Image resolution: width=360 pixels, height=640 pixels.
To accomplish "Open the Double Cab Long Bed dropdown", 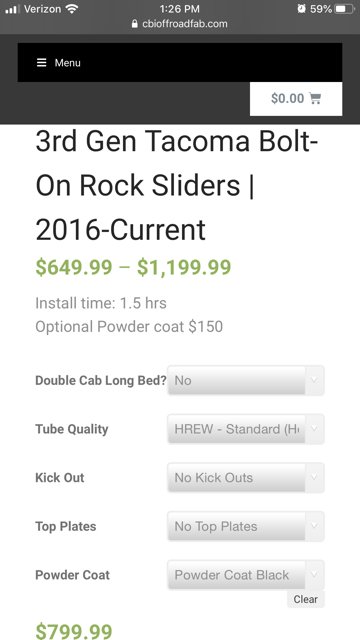I will pyautogui.click(x=246, y=380).
